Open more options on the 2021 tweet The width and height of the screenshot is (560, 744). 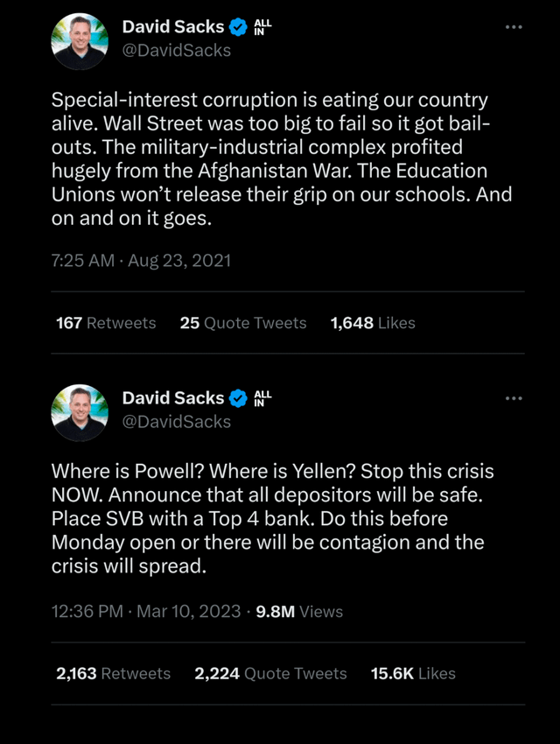click(514, 27)
